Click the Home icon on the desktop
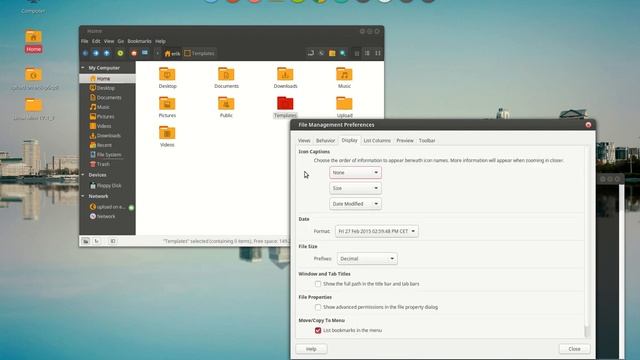Viewport: 640px width, 360px height. [x=33, y=41]
